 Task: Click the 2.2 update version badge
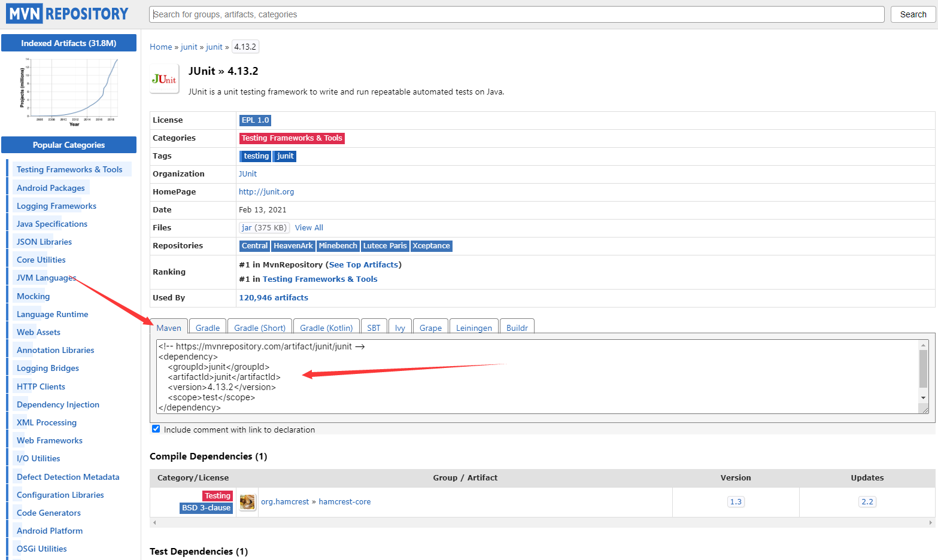pyautogui.click(x=867, y=502)
